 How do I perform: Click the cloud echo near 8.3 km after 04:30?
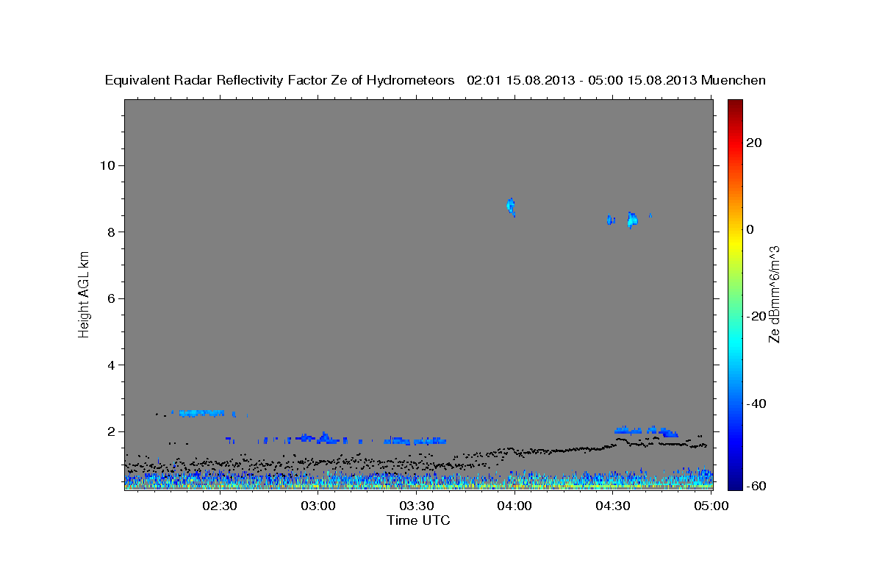632,219
